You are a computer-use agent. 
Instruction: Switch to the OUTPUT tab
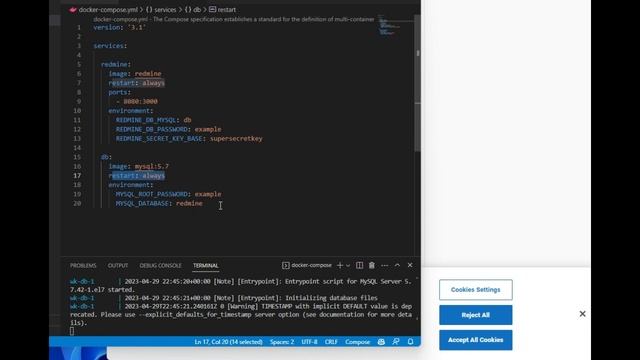118,266
